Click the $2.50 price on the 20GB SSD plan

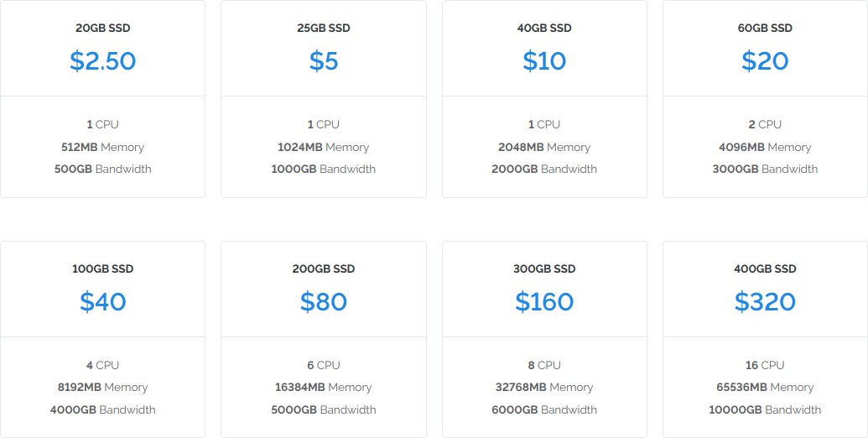[x=102, y=60]
